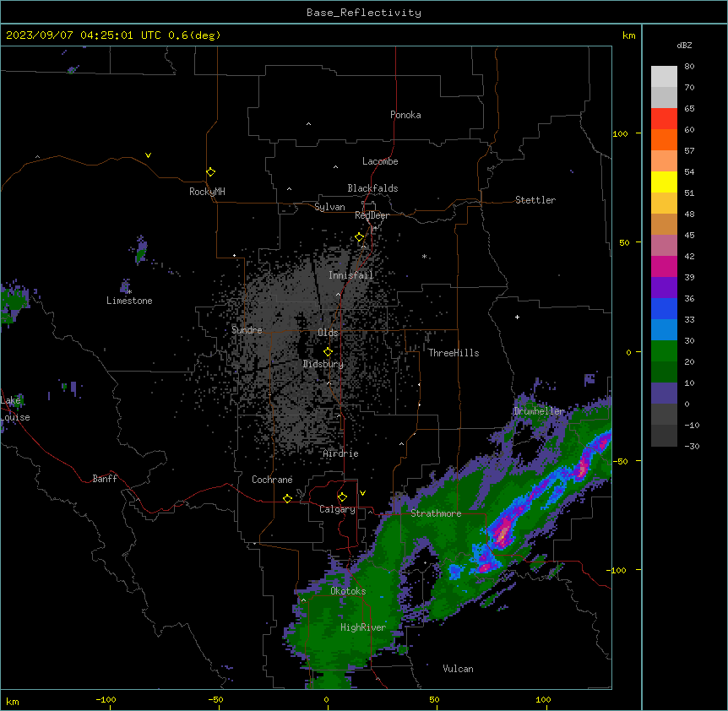The height and width of the screenshot is (711, 728).
Task: Click the -100 tick label on bottom axis
Action: (x=106, y=699)
